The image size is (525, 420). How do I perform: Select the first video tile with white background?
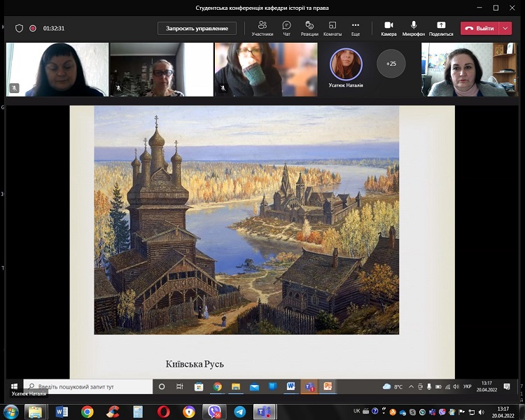(57, 69)
